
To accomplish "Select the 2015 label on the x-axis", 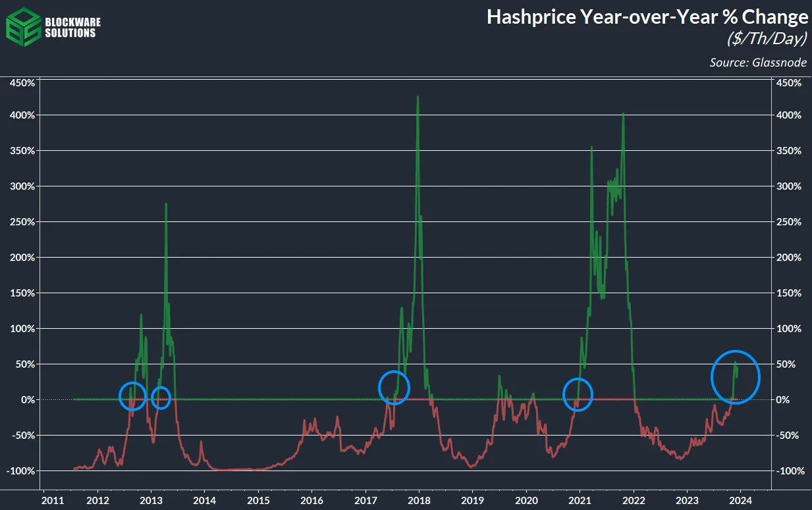I will pos(258,499).
